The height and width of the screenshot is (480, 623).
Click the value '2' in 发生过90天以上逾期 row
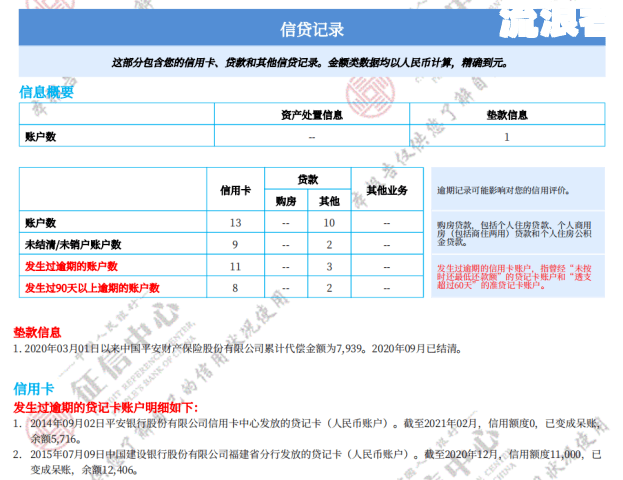[329, 288]
